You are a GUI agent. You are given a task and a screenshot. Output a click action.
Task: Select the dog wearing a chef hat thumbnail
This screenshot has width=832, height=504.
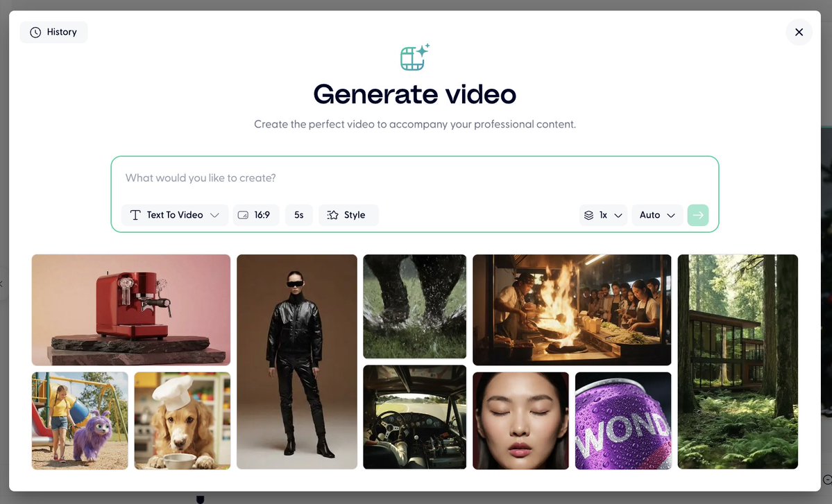point(182,420)
